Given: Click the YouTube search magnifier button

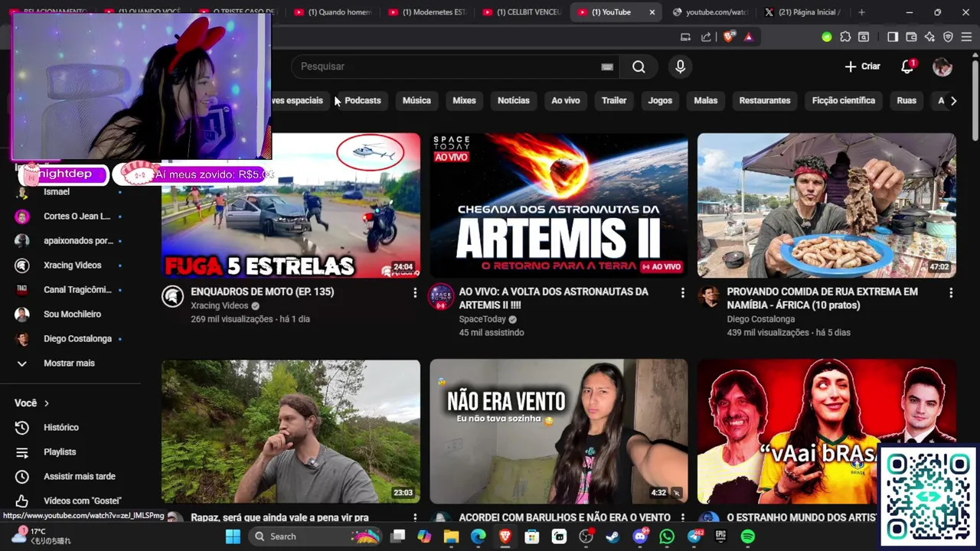Looking at the screenshot, I should [639, 67].
